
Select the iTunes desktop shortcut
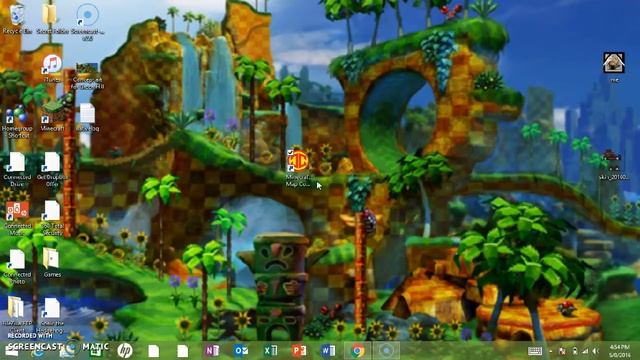[x=52, y=69]
